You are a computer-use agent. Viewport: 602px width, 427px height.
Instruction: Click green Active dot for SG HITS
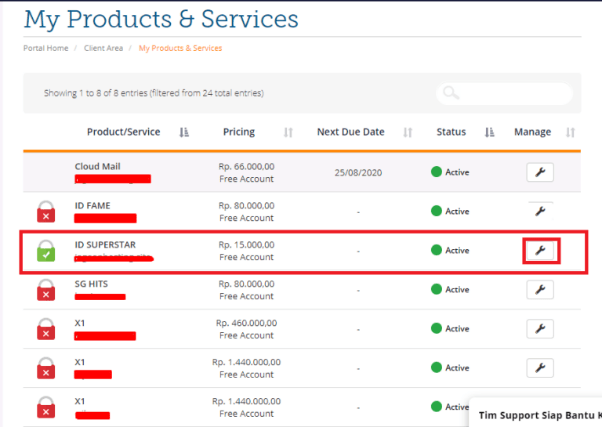pyautogui.click(x=436, y=289)
